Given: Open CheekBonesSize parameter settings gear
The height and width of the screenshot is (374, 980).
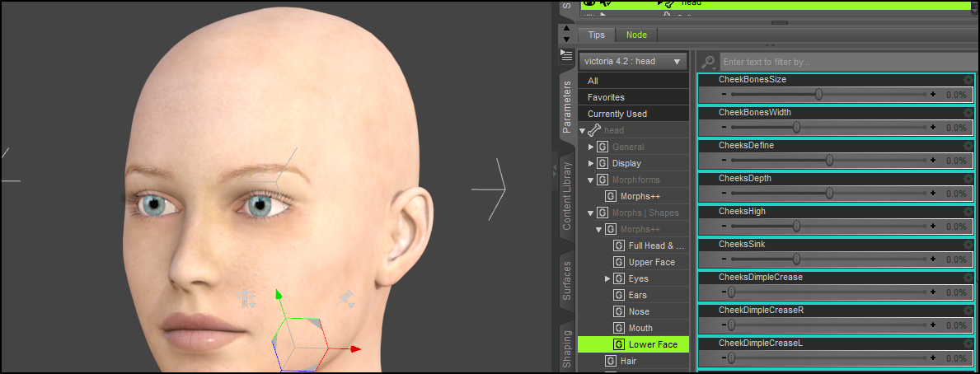Looking at the screenshot, I should (x=968, y=80).
